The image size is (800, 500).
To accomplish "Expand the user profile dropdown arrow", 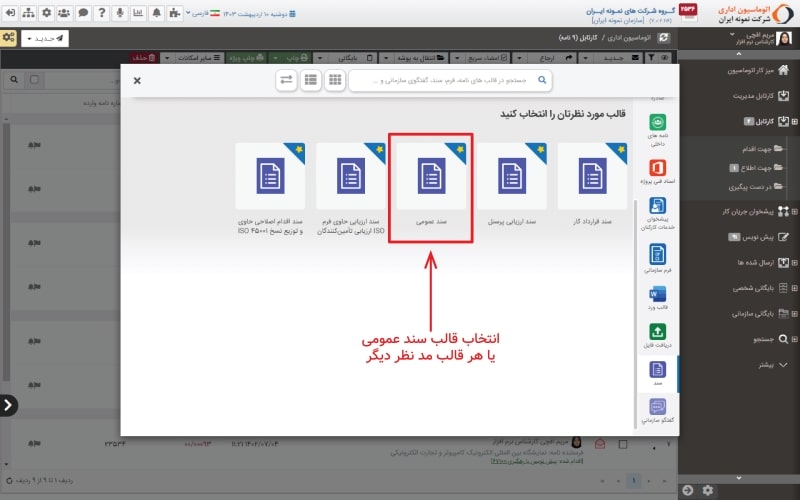I will click(732, 35).
